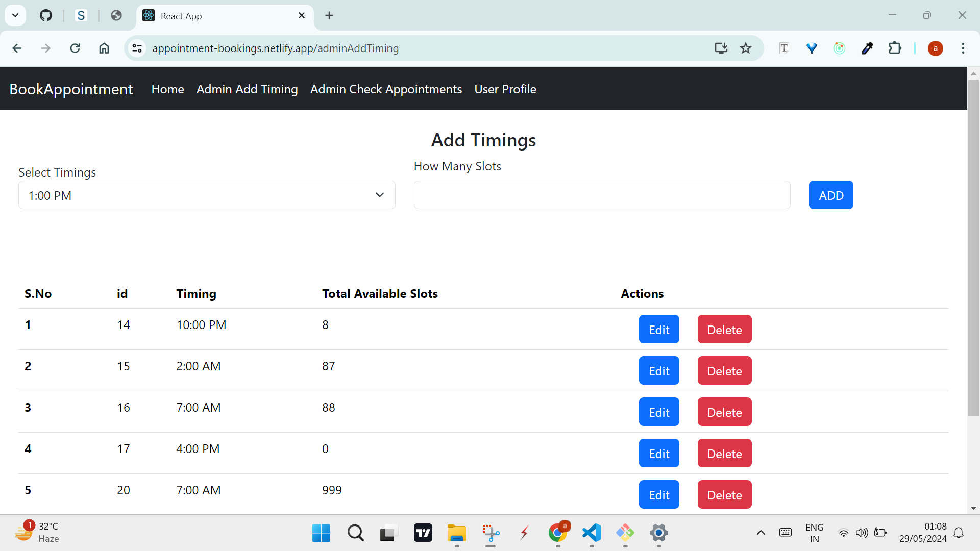Viewport: 980px width, 551px height.
Task: Click the GitHub pinned tab icon
Action: pyautogui.click(x=46, y=15)
